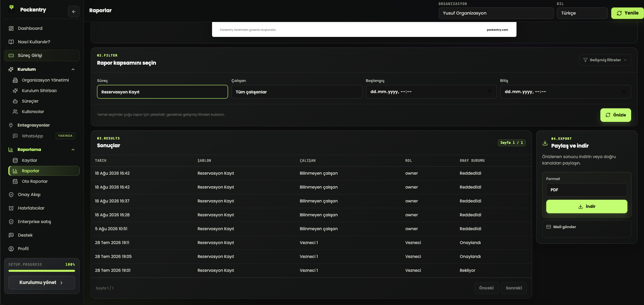Click the İndir download button

click(x=586, y=206)
